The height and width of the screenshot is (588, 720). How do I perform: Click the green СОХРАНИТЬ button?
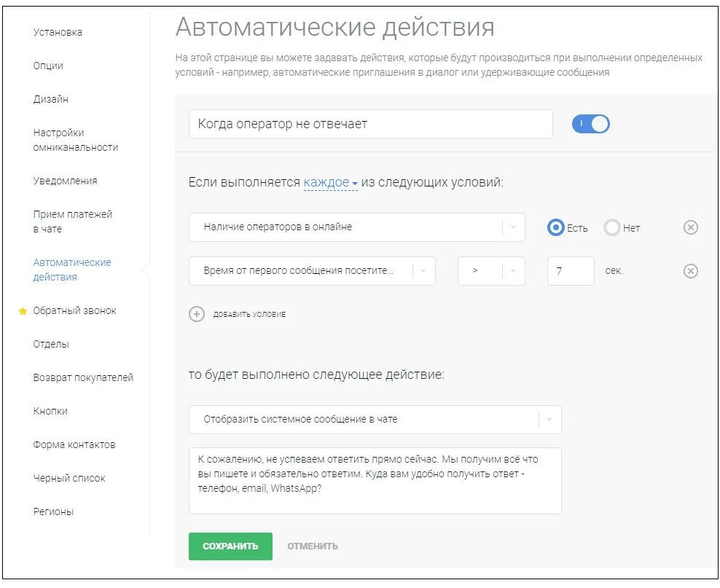click(230, 546)
